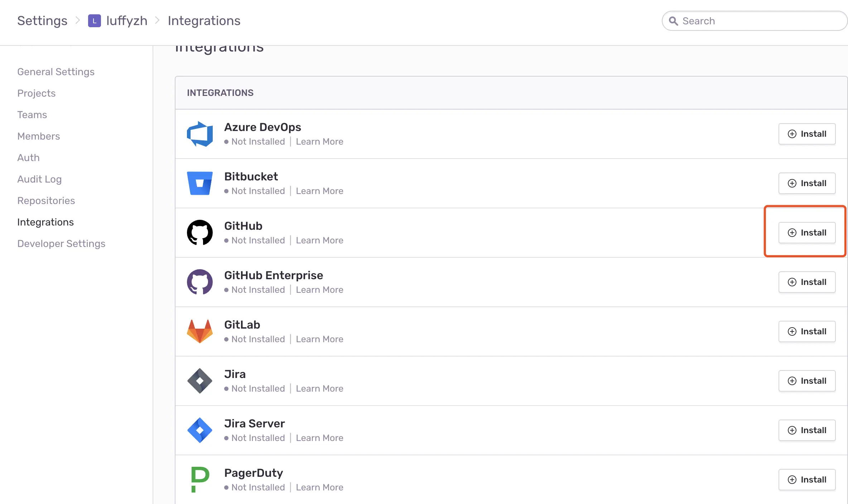Click the black GitHub octocat icon

coord(200,233)
